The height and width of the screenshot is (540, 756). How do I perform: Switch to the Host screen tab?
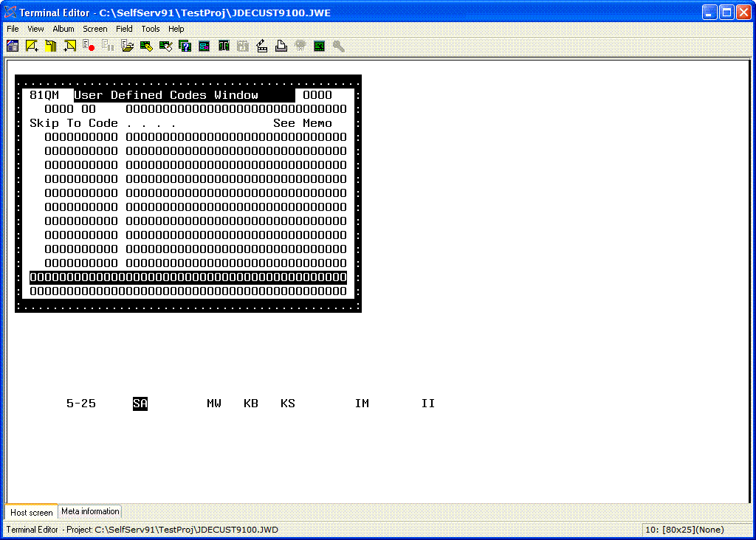point(31,513)
